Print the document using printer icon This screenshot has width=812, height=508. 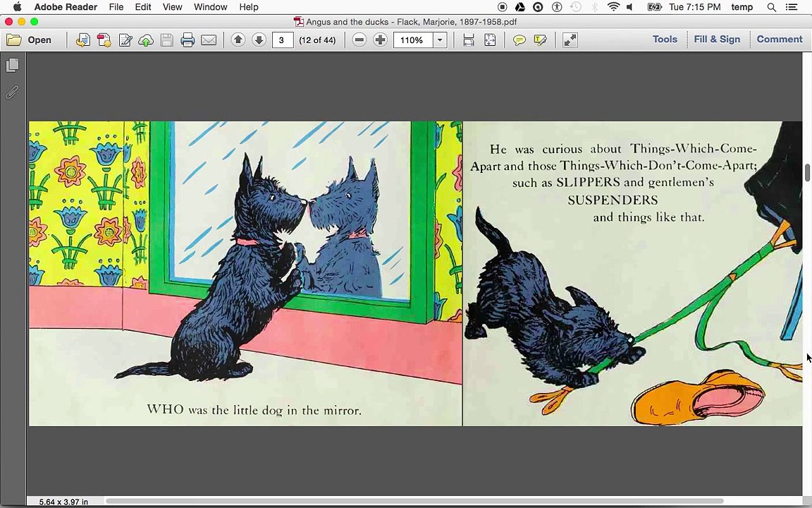point(187,40)
